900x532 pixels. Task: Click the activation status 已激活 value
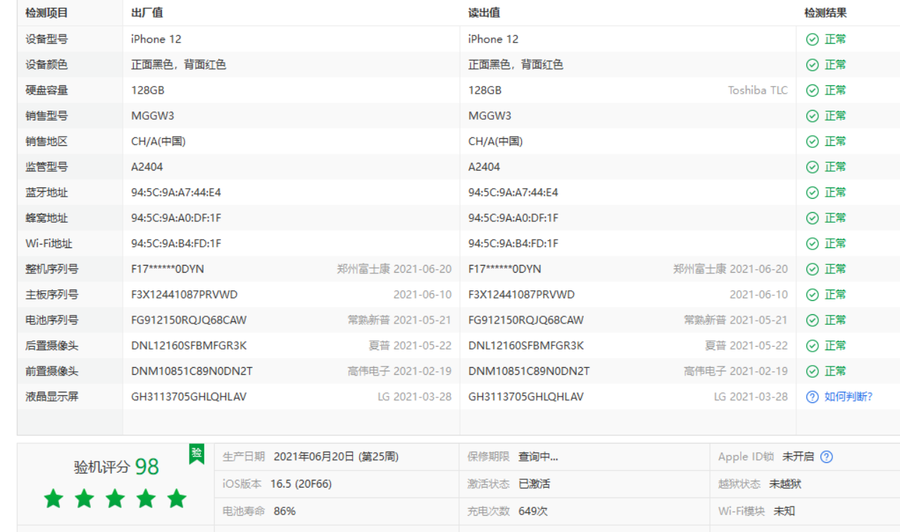pyautogui.click(x=534, y=484)
